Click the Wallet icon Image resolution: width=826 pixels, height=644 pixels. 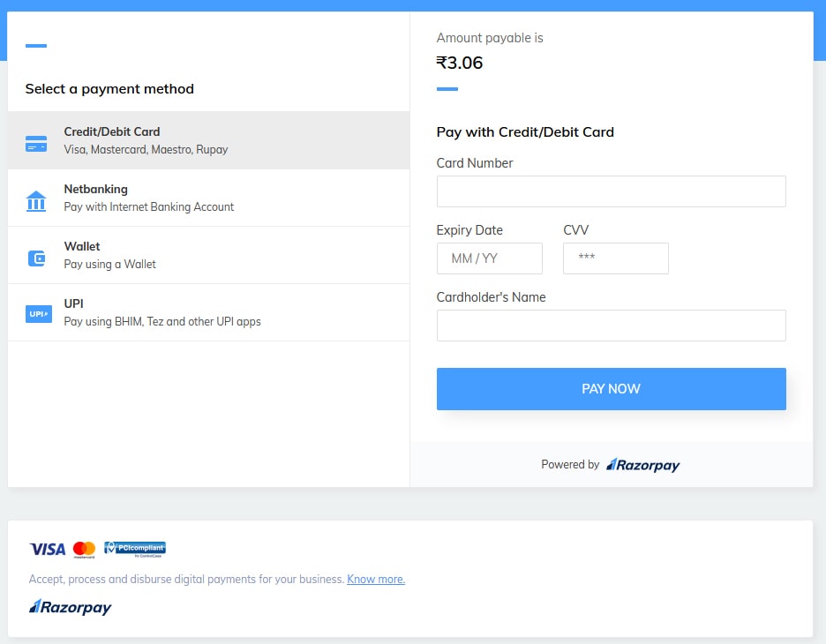pos(36,257)
